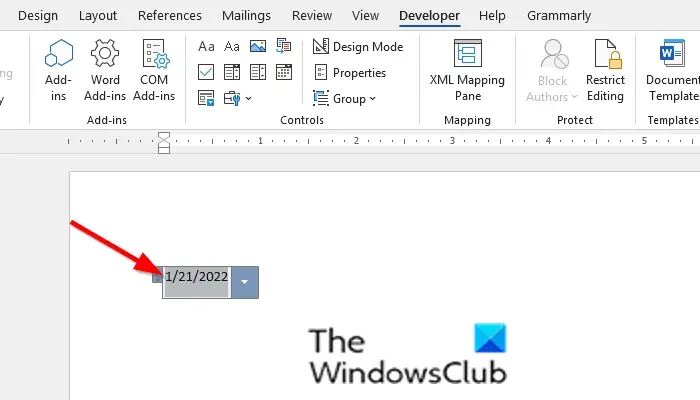Screen dimensions: 700x400
Task: Open the References tab
Action: [170, 16]
